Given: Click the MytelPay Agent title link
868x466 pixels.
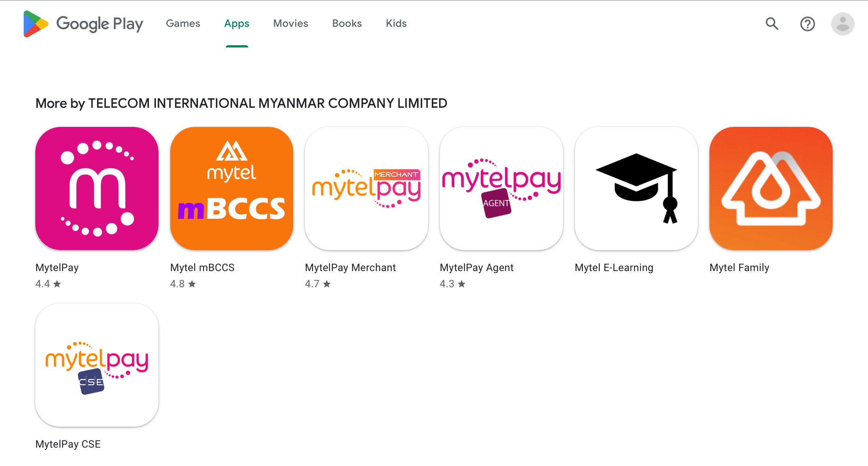Looking at the screenshot, I should (x=477, y=267).
